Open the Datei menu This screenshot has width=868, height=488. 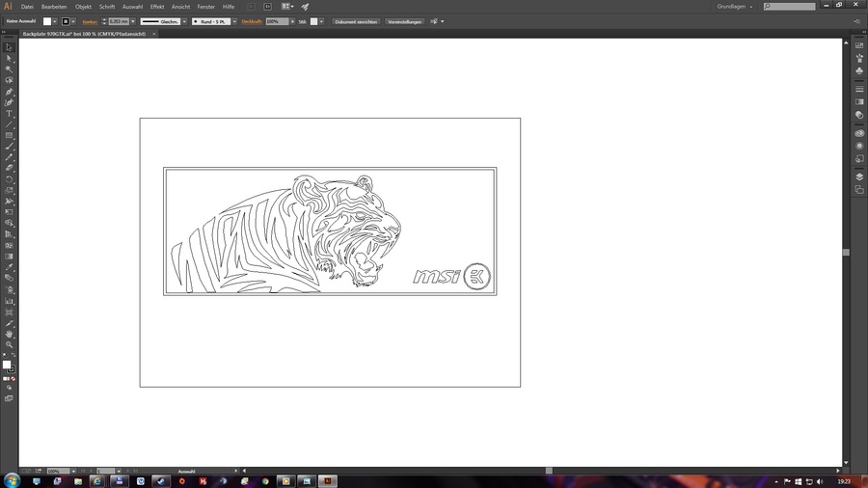tap(27, 7)
